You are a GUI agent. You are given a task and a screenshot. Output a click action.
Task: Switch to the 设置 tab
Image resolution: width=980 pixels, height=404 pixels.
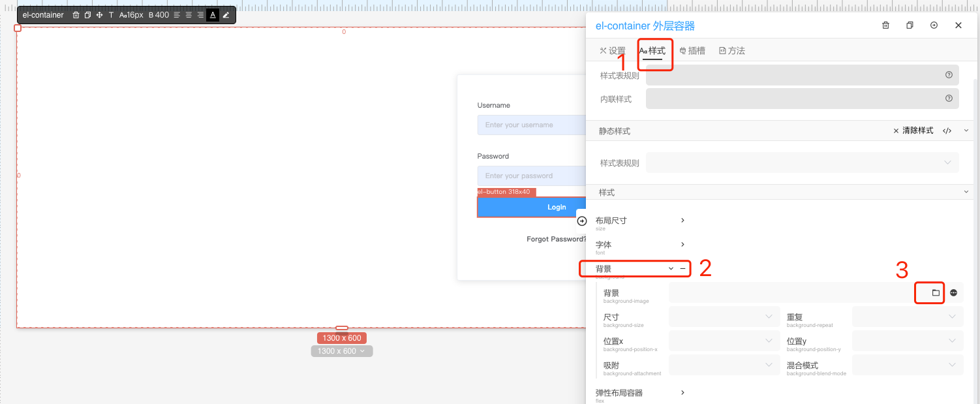[x=612, y=51]
